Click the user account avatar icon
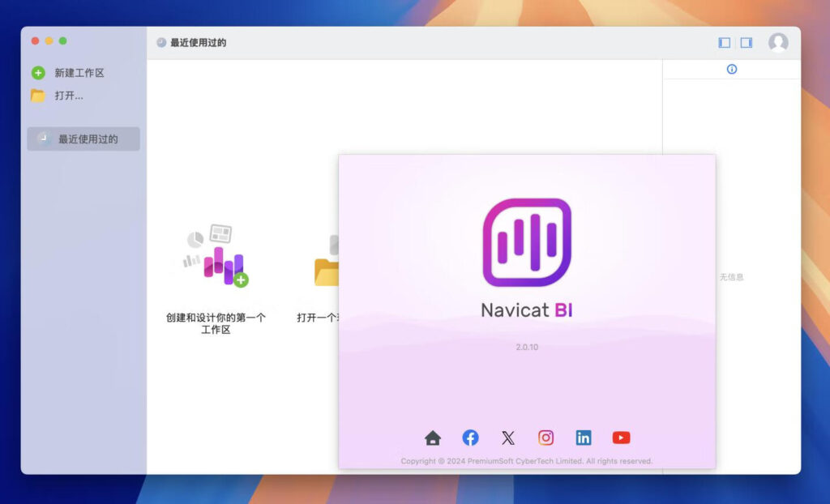830x504 pixels. coord(779,42)
